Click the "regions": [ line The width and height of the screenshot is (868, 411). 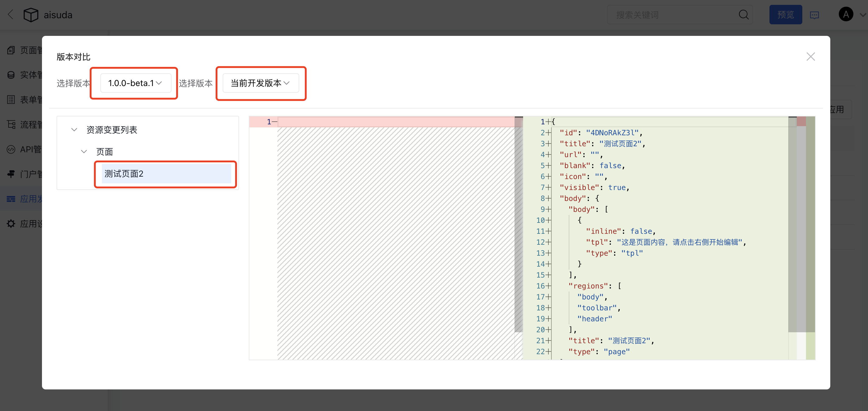[595, 286]
